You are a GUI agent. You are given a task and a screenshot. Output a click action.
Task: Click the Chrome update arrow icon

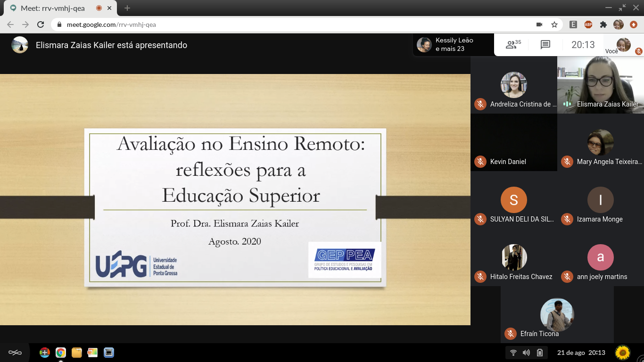point(633,25)
